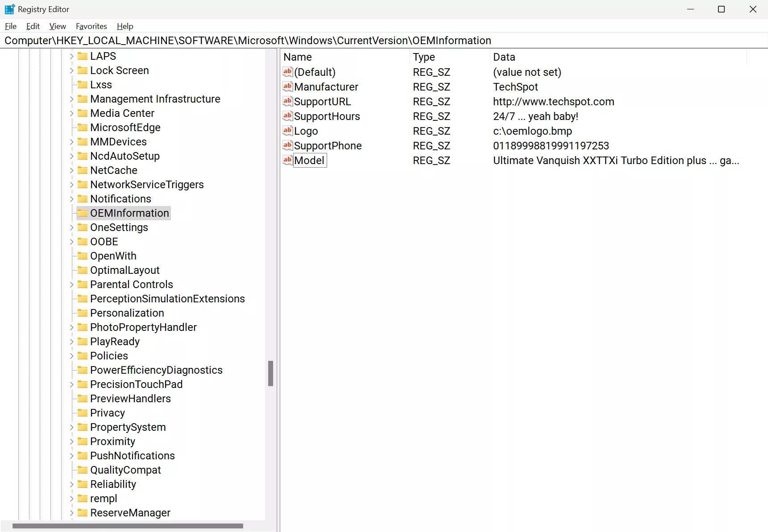Screen dimensions: 768x532
Task: Click the folder icon of Privacy key
Action: point(83,412)
